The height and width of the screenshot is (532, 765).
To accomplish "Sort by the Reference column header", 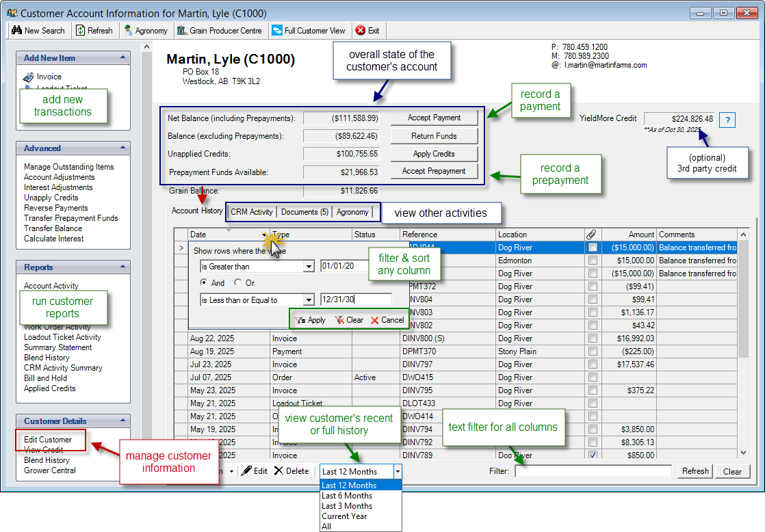I will 448,235.
